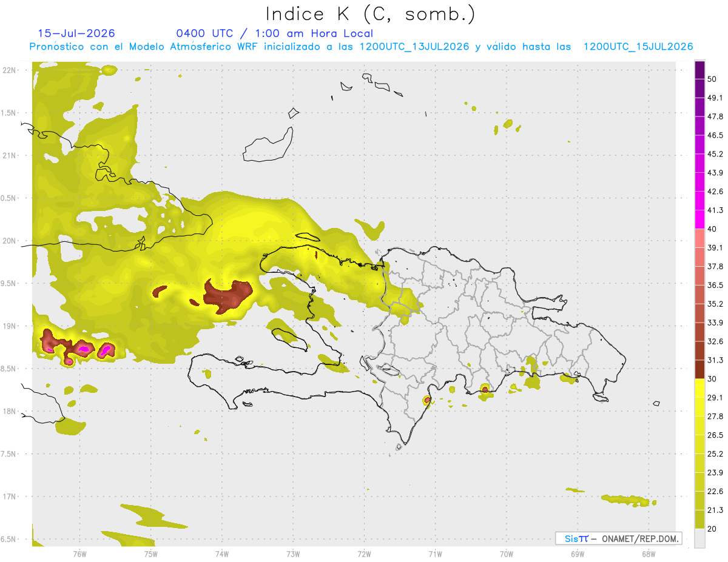Pick the bright yellow swatch between 29.1 and 30
This screenshot has width=728, height=562.
coord(699,389)
